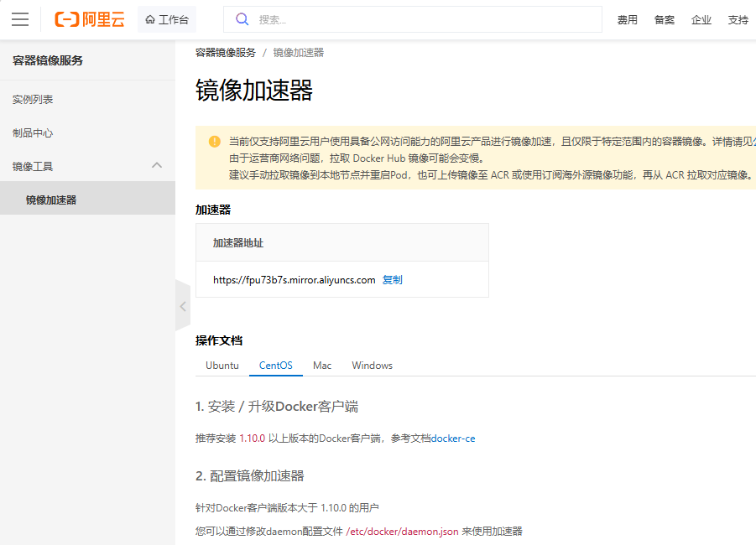Collapse the 镜像工具 menu section
This screenshot has width=756, height=545.
(x=157, y=166)
